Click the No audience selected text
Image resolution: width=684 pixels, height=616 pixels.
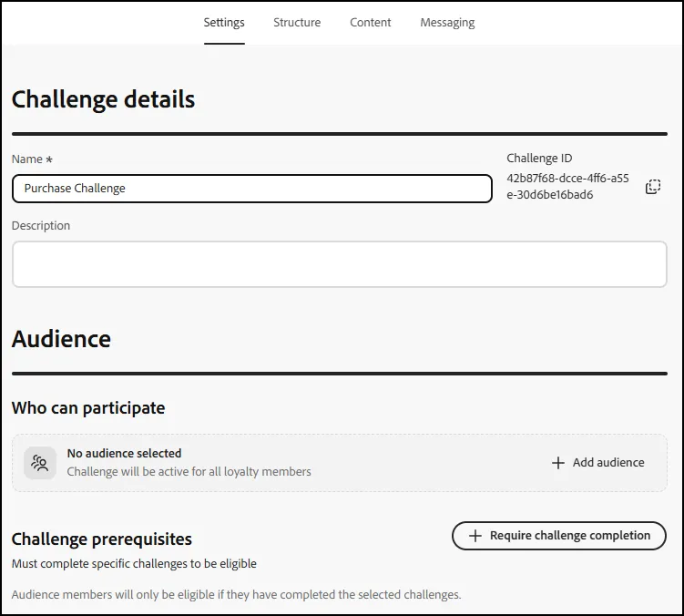[125, 453]
